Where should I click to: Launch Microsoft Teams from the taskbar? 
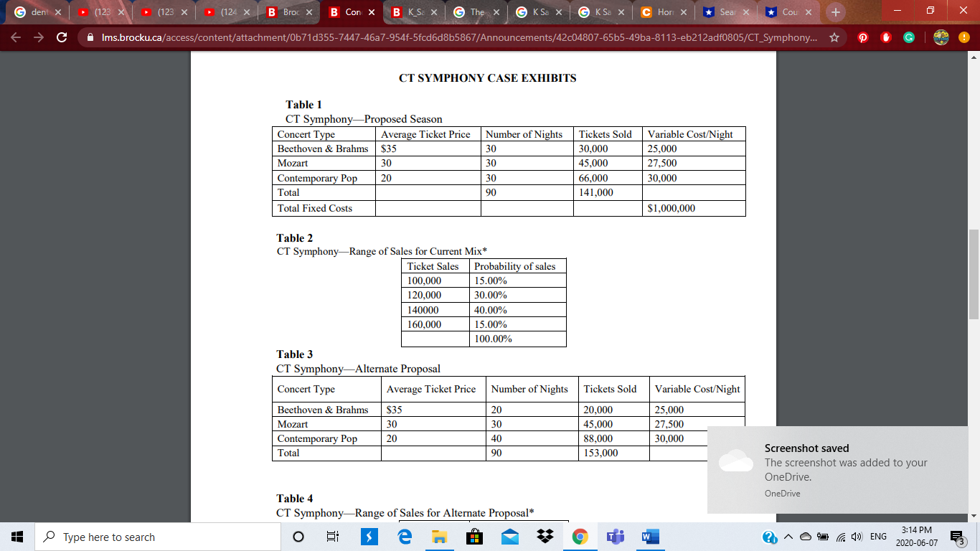click(615, 536)
